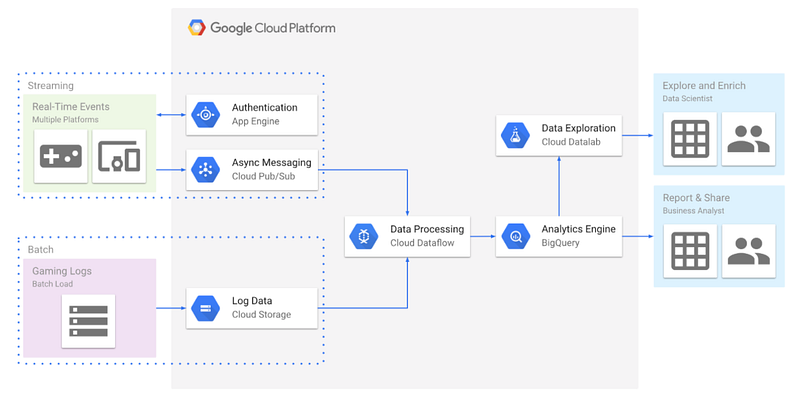Select the Gaming Logs server stack icon
The height and width of the screenshot is (400, 800).
(x=88, y=321)
